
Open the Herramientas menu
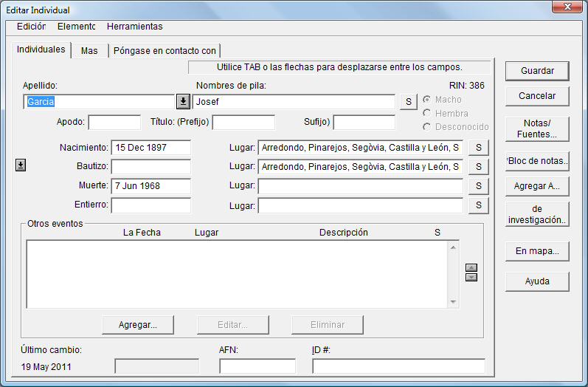pos(134,27)
